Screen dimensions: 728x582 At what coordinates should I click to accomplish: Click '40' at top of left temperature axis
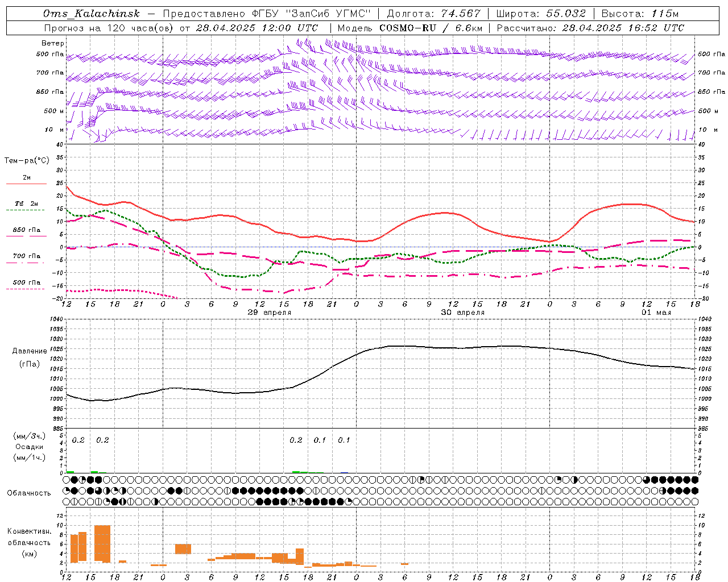point(59,144)
